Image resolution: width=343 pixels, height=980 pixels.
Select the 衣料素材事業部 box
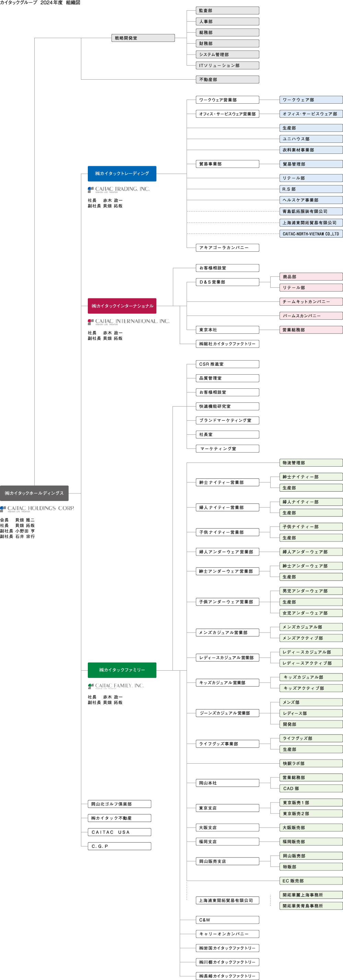pos(311,150)
